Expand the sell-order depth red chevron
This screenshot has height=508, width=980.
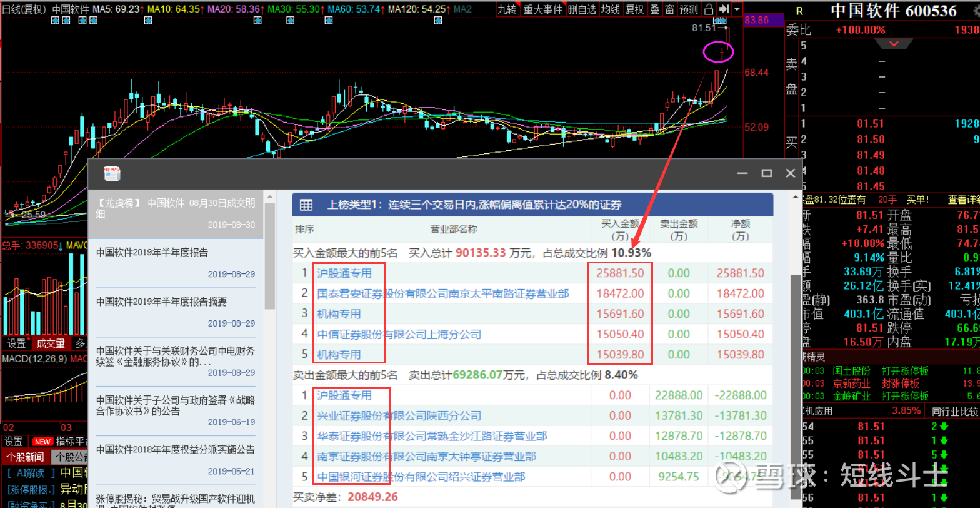point(894,44)
